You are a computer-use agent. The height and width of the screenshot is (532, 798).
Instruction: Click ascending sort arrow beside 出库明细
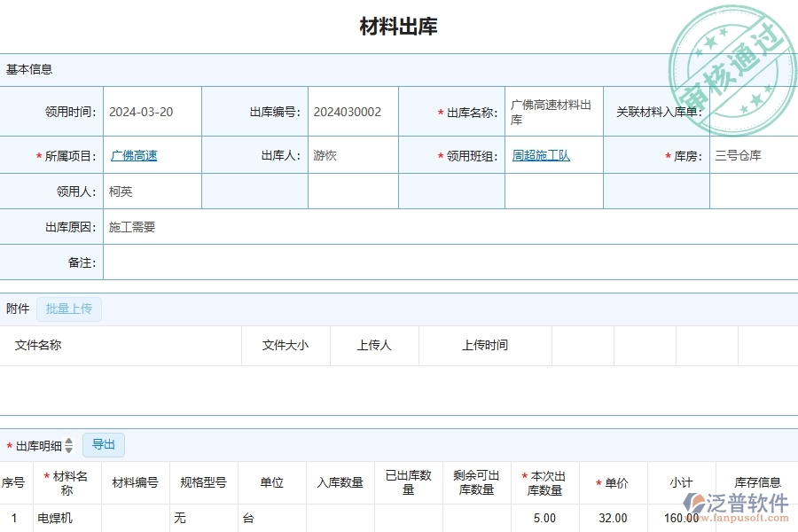[69, 441]
